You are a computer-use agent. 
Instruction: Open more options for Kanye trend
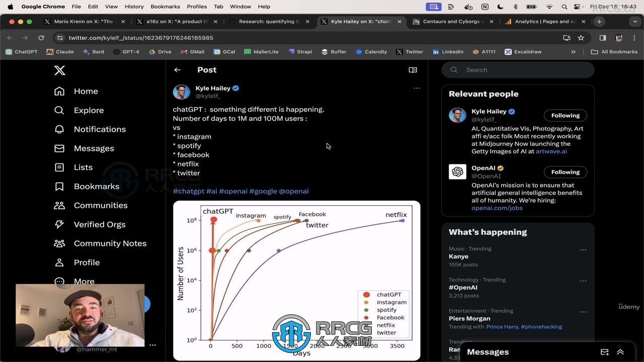click(x=583, y=250)
